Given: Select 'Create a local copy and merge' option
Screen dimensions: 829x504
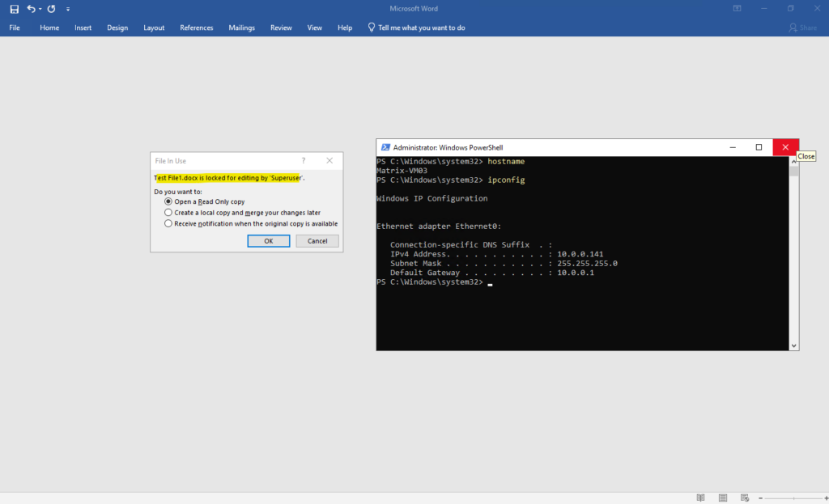Looking at the screenshot, I should tap(168, 213).
